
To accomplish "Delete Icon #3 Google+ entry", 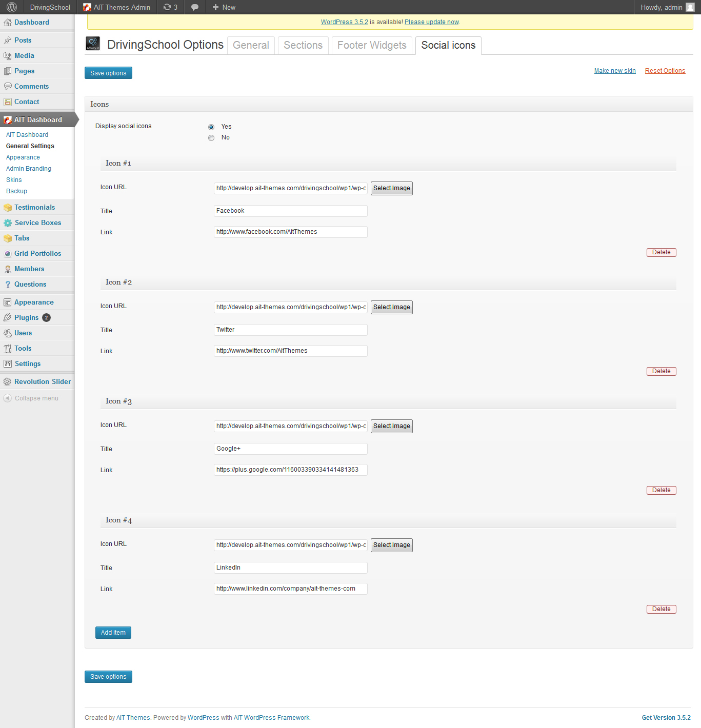I will pyautogui.click(x=662, y=490).
